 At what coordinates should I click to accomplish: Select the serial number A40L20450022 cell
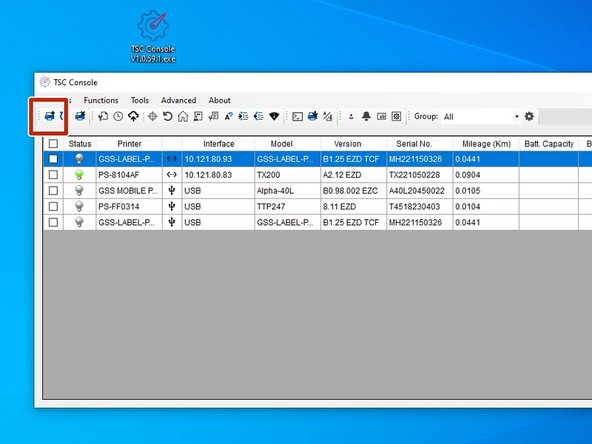click(419, 191)
